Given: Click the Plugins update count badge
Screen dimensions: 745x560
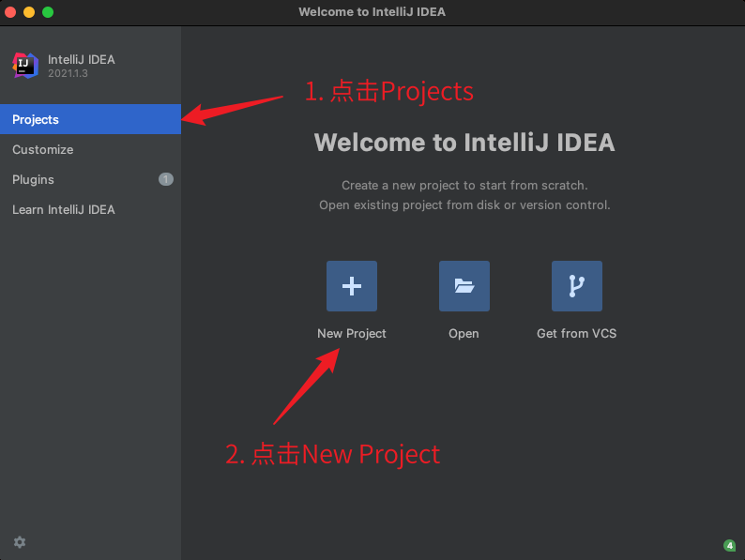Looking at the screenshot, I should (x=166, y=179).
